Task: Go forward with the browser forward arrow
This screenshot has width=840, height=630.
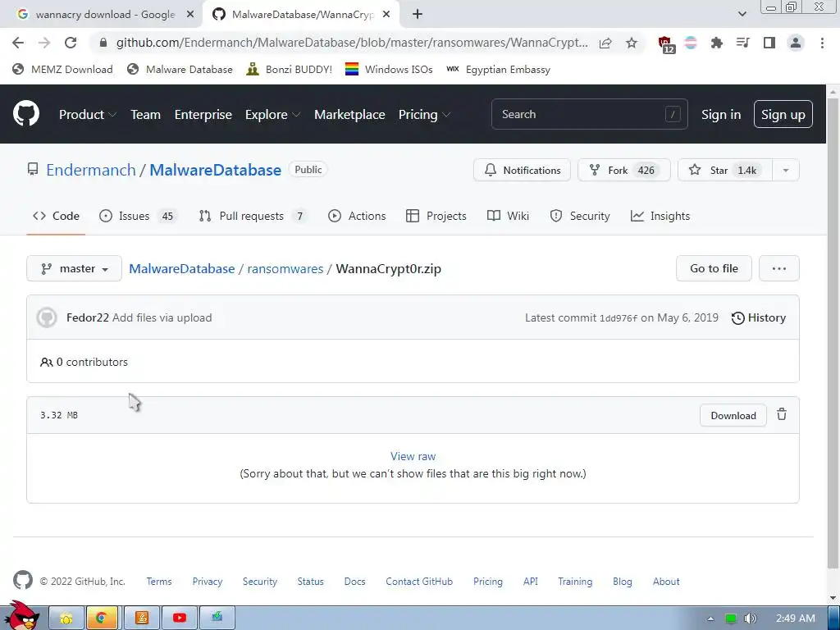Action: point(44,43)
